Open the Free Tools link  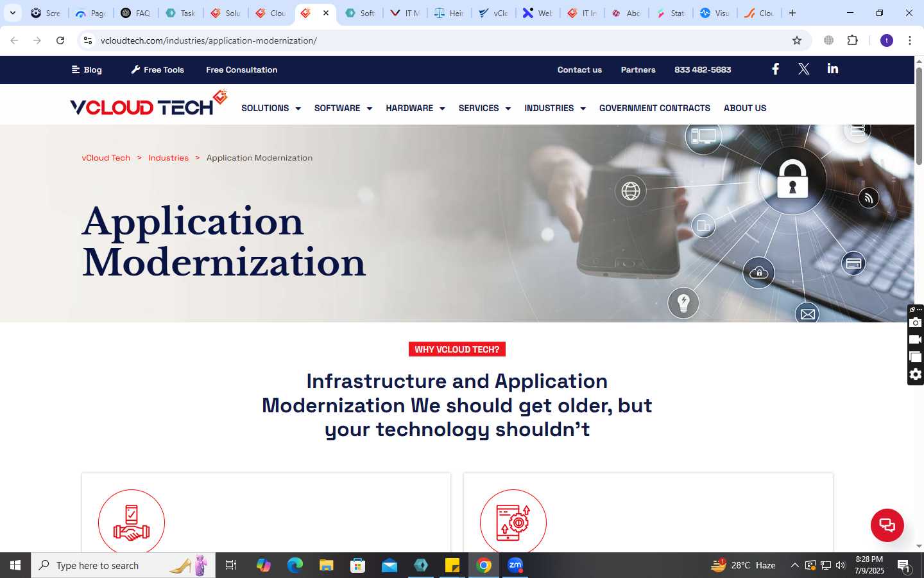pyautogui.click(x=157, y=69)
